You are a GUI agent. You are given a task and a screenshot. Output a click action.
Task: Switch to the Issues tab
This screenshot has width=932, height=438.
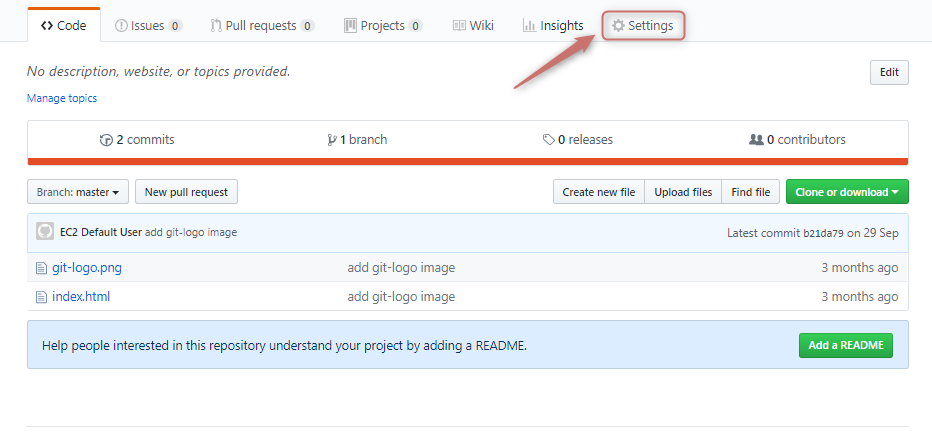click(x=148, y=26)
